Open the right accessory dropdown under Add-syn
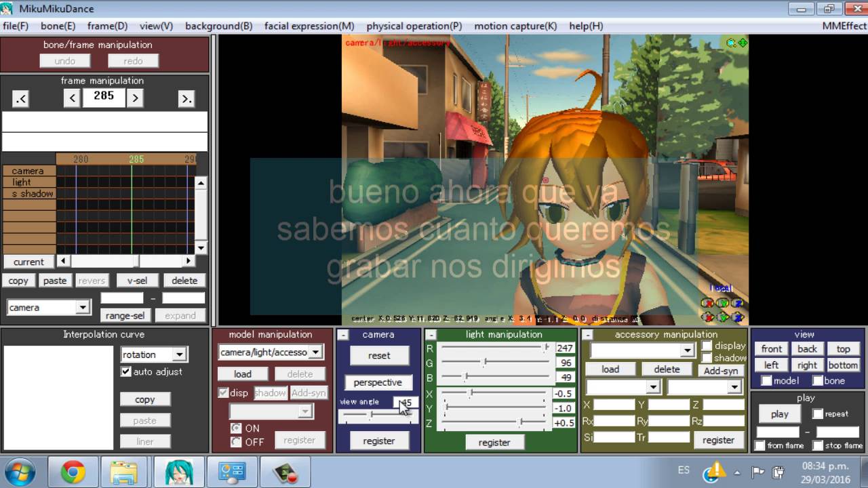 pyautogui.click(x=705, y=386)
